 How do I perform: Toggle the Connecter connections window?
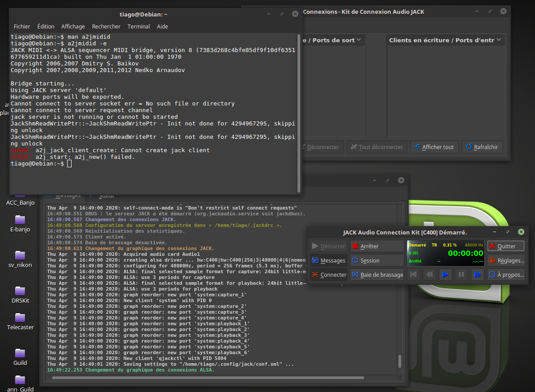pos(328,275)
